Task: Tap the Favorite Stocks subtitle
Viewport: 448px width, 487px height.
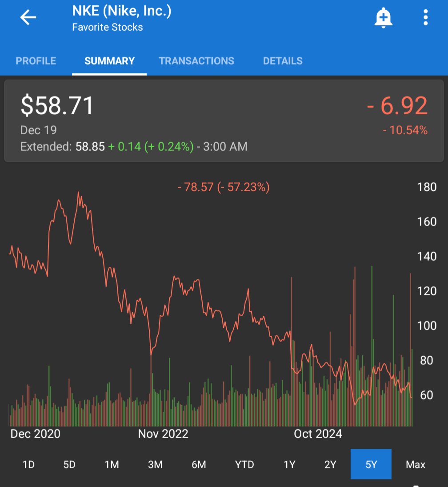Action: point(108,27)
